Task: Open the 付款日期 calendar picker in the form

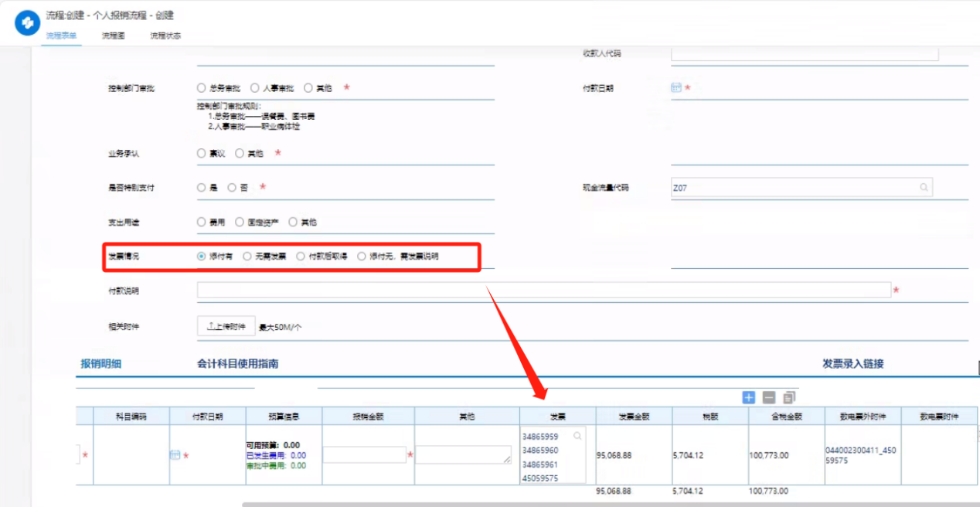Action: click(676, 88)
